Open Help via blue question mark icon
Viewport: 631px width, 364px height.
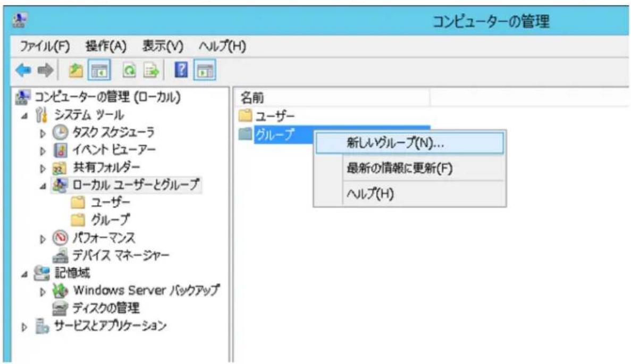[181, 70]
